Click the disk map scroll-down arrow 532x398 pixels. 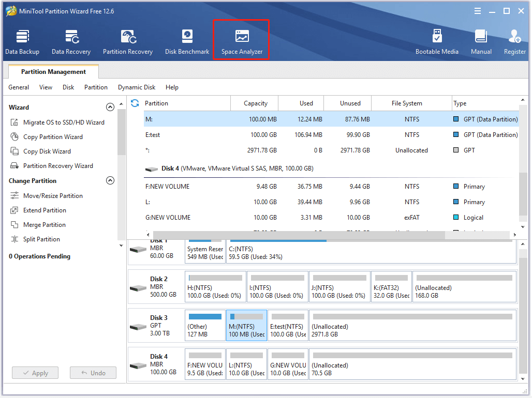click(x=523, y=379)
